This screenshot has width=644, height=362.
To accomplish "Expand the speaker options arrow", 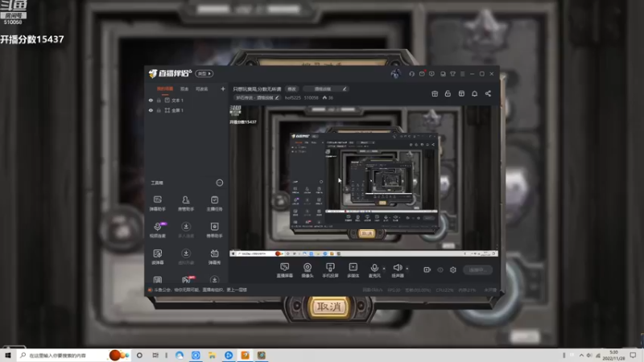I will [407, 269].
